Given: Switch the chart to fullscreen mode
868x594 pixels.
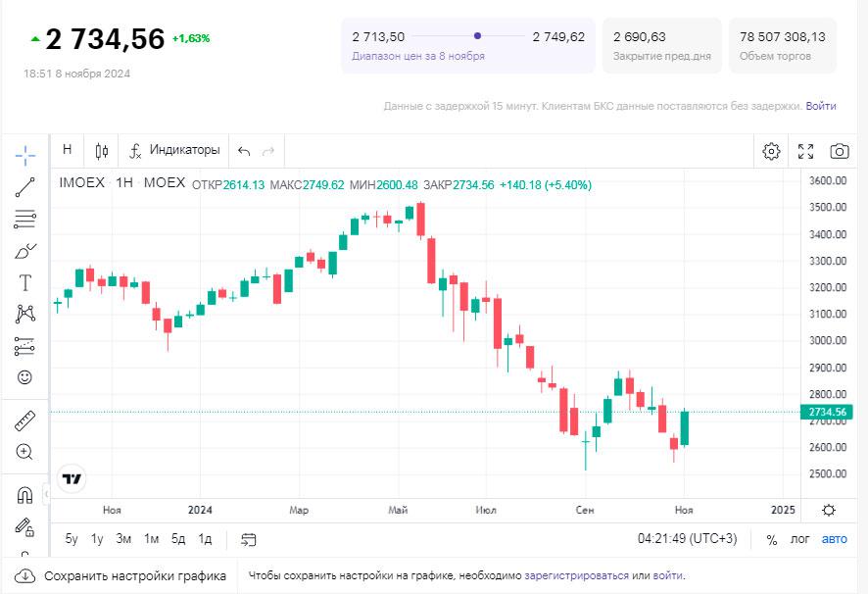Looking at the screenshot, I should tap(805, 151).
